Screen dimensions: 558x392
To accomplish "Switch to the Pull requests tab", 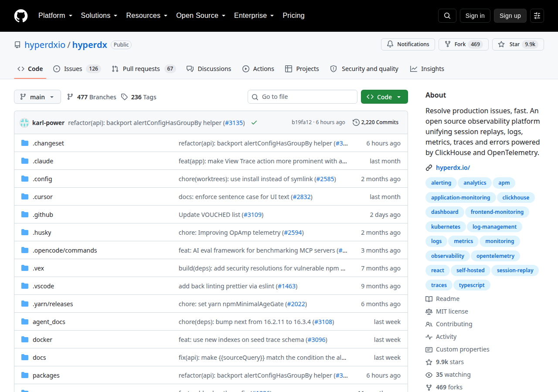I will tap(143, 69).
